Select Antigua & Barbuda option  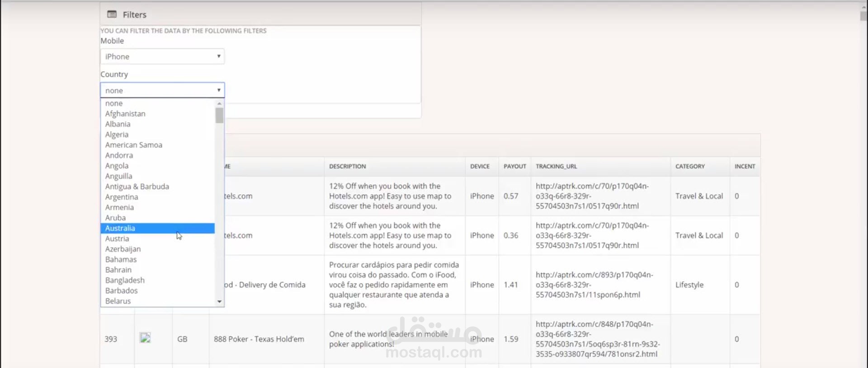(x=157, y=186)
